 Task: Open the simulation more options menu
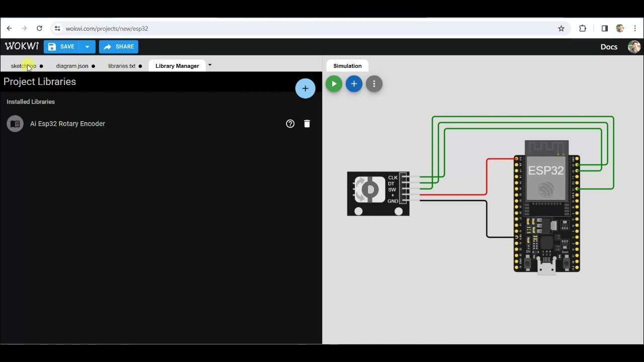pos(374,84)
